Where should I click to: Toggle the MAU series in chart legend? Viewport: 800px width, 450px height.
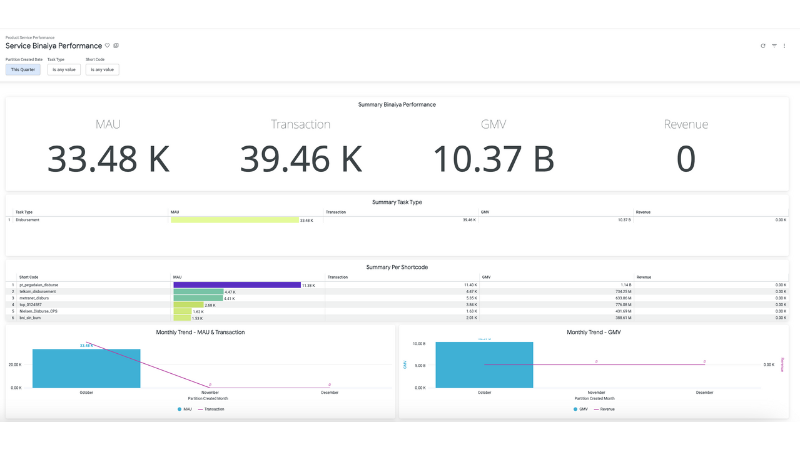(185, 409)
